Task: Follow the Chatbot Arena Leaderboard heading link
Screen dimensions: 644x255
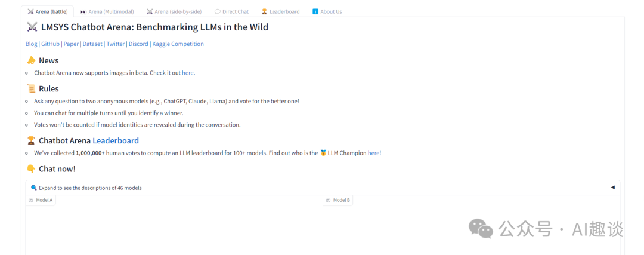Action: click(116, 141)
